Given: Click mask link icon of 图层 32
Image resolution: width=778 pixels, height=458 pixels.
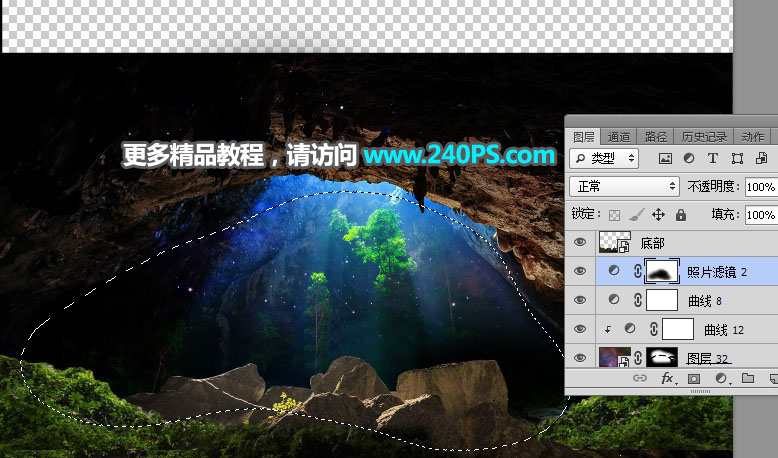Looking at the screenshot, I should [x=638, y=357].
